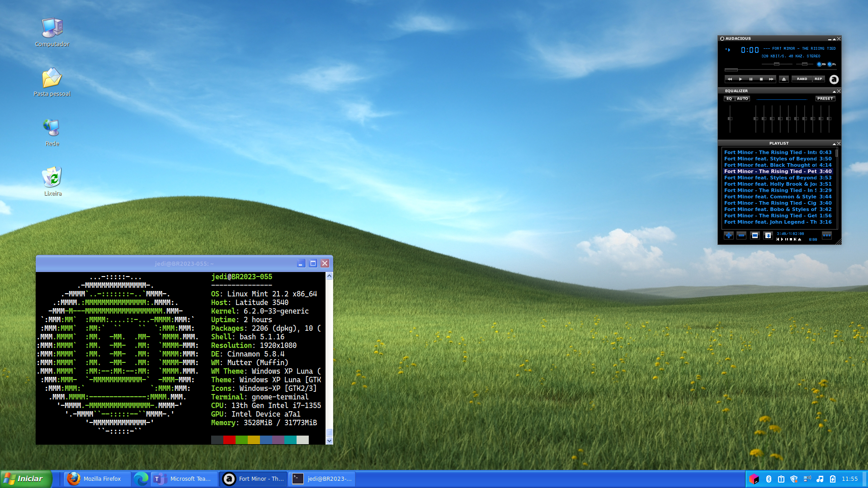Select playlist track 'Holly Brook' 3:51
The image size is (868, 488).
pyautogui.click(x=778, y=184)
